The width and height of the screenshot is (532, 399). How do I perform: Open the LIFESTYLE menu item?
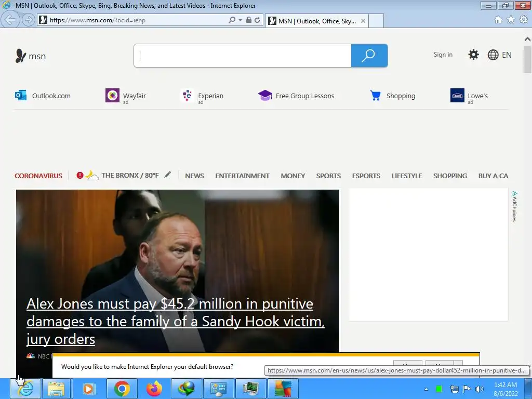pos(407,176)
